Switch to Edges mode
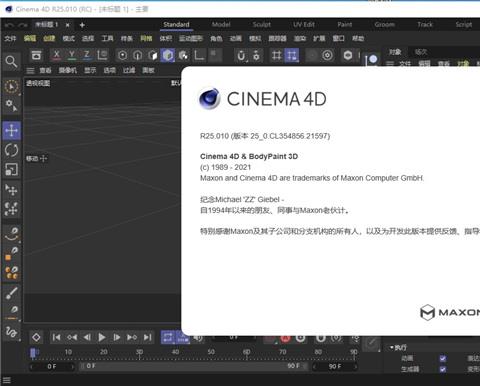This screenshot has width=480, height=386. coord(137,55)
